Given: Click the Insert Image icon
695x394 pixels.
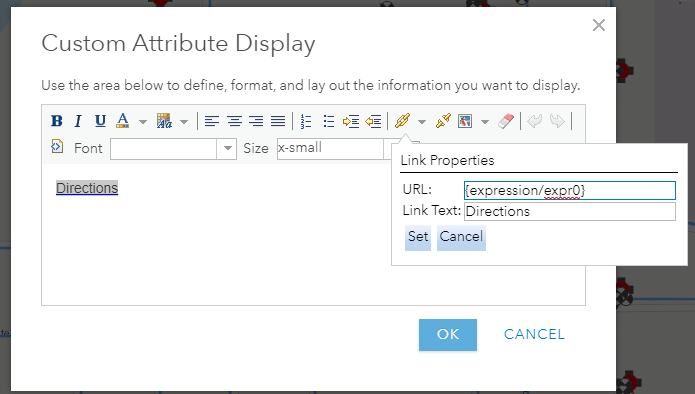Looking at the screenshot, I should 465,121.
